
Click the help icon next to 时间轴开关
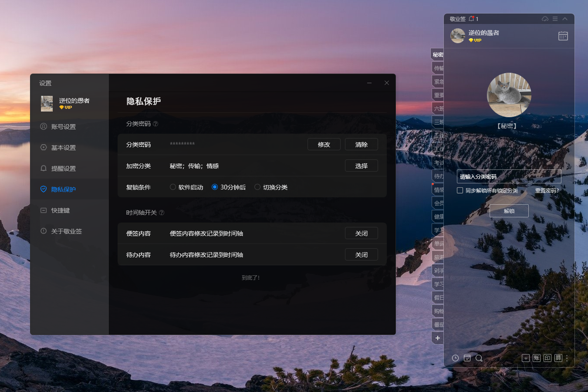[162, 213]
